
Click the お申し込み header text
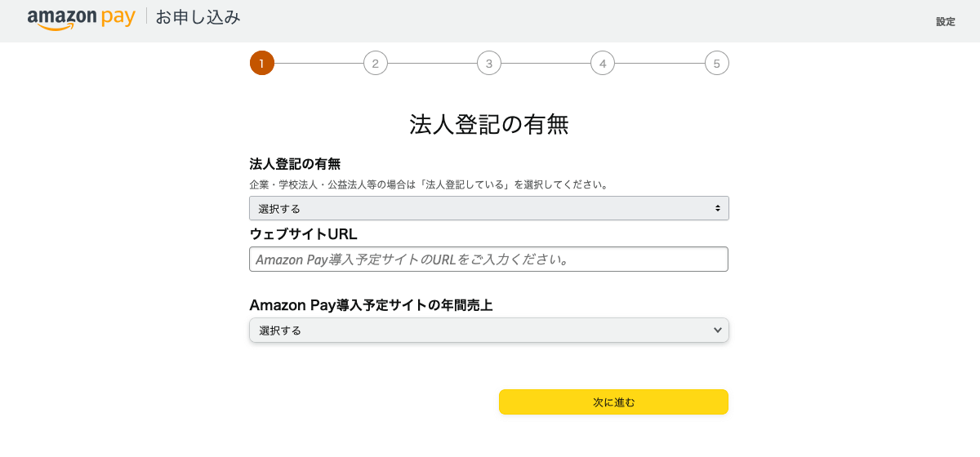click(x=198, y=17)
